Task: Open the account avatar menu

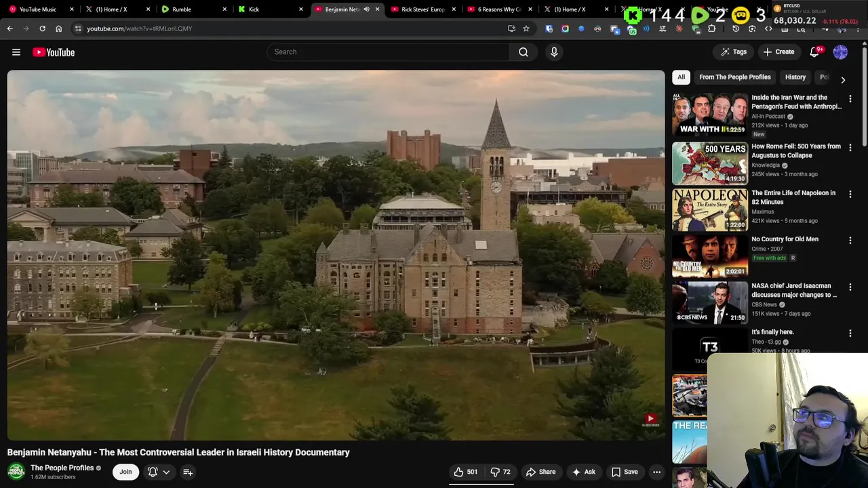Action: tap(840, 52)
